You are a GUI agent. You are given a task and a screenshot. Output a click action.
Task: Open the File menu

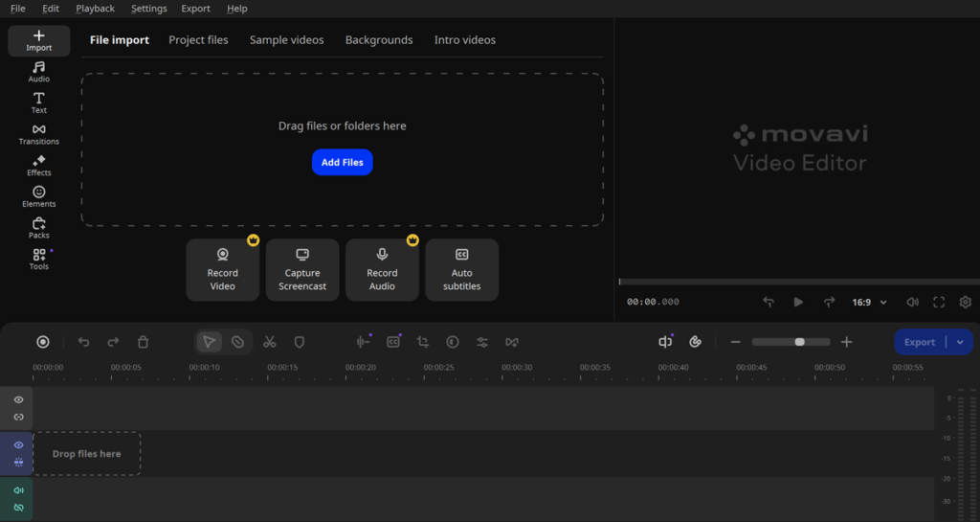coord(18,8)
